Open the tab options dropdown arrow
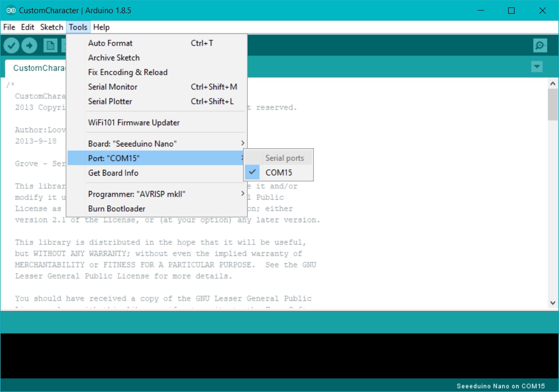Image resolution: width=559 pixels, height=392 pixels. [537, 66]
